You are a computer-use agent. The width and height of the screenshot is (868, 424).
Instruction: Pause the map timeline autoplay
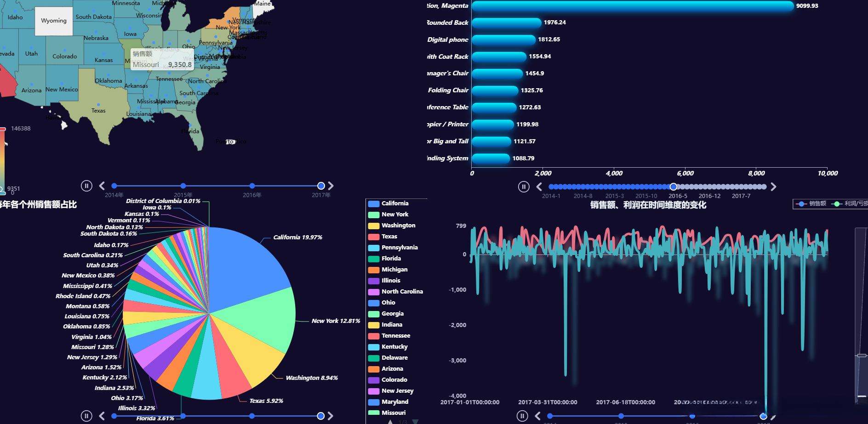pos(86,186)
